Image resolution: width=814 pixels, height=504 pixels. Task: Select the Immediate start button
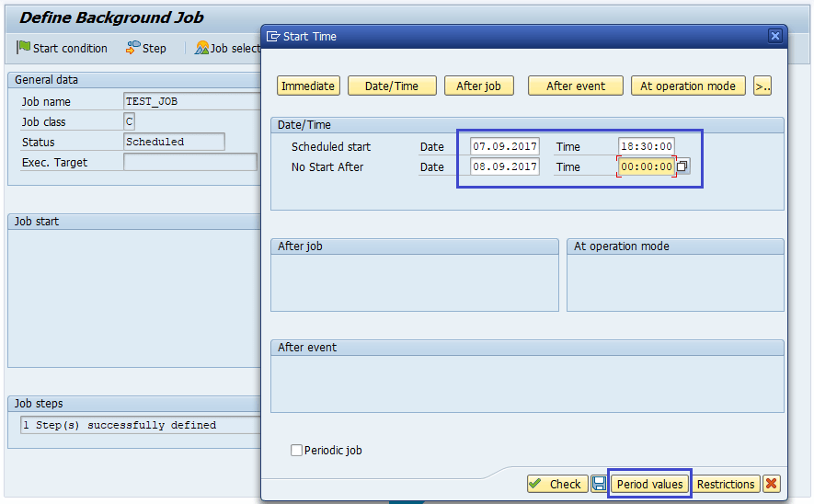pos(308,86)
